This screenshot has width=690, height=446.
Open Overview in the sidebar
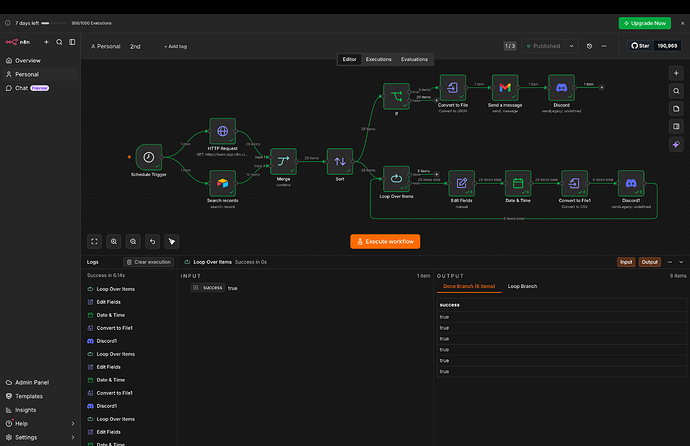pyautogui.click(x=40, y=61)
